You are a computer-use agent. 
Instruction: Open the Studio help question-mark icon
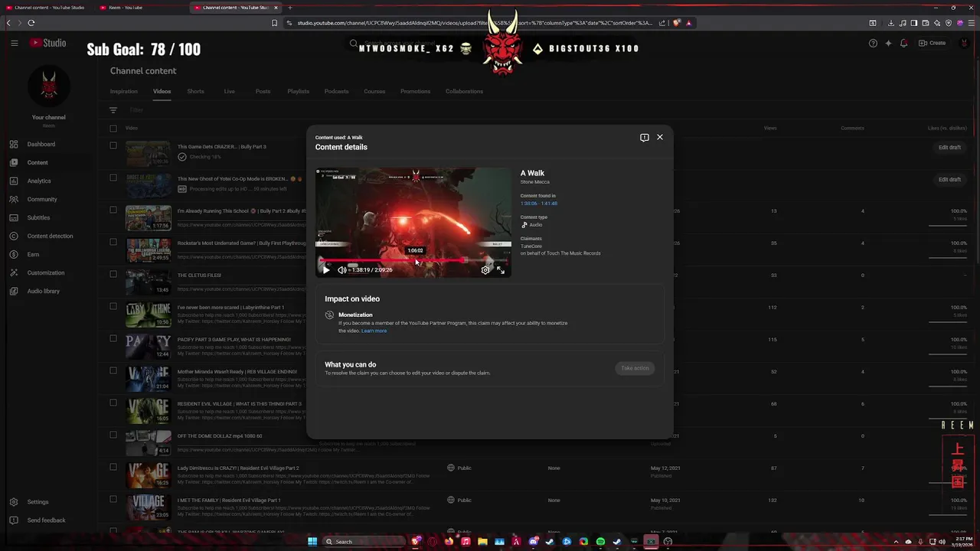[x=873, y=43]
